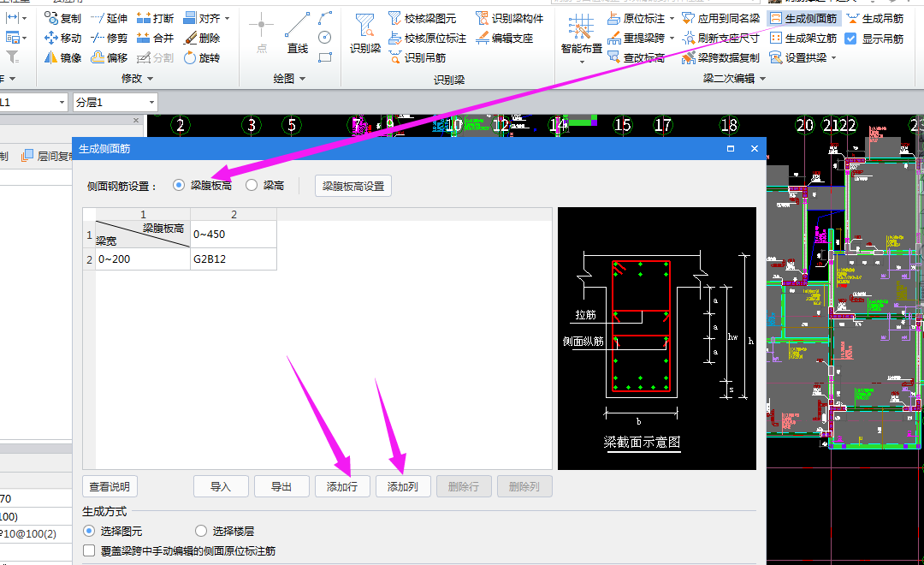This screenshot has height=565, width=924.
Task: Select the 镜像 (Mirror) tool
Action: coord(62,58)
